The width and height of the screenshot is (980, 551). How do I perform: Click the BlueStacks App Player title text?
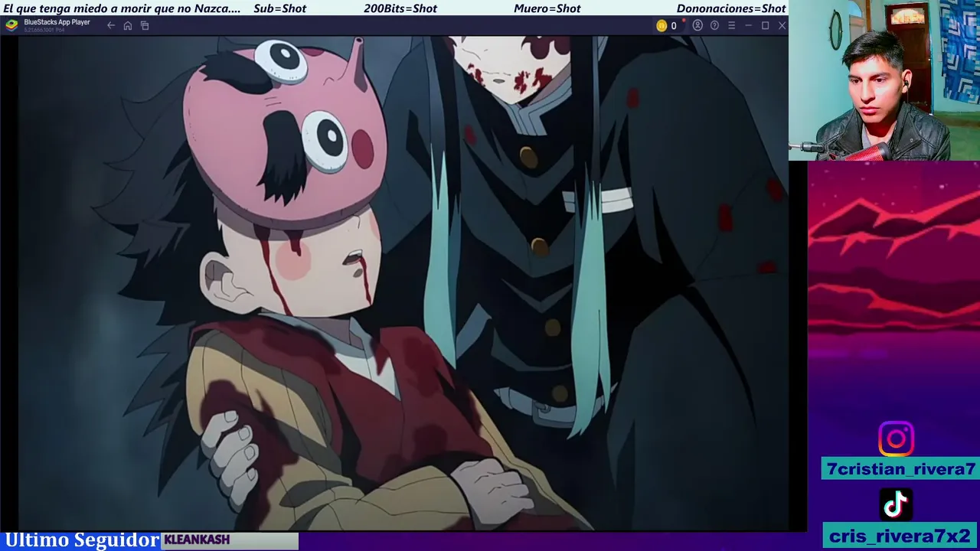point(57,22)
